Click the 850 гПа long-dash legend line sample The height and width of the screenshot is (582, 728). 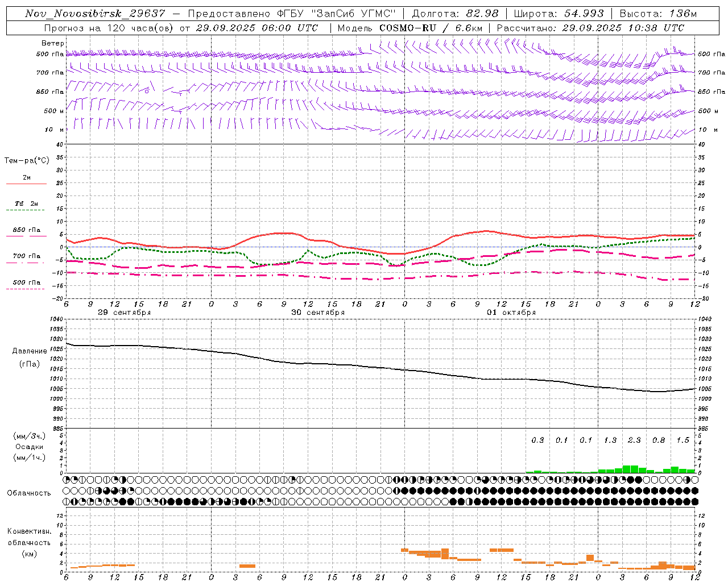coord(26,236)
